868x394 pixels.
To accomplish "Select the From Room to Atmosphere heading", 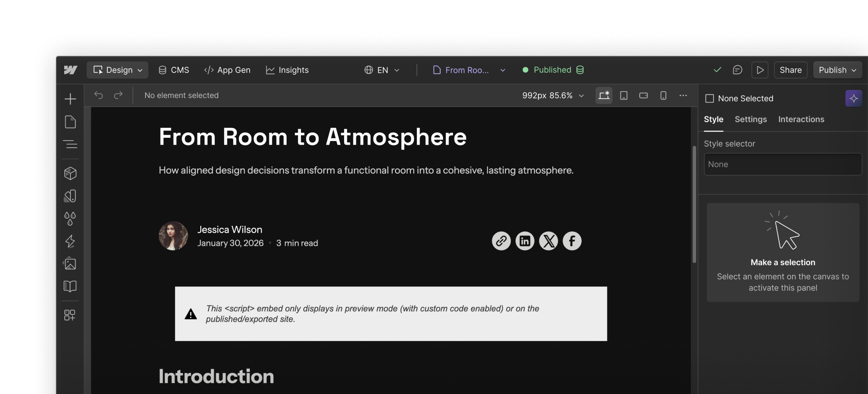I will 312,137.
